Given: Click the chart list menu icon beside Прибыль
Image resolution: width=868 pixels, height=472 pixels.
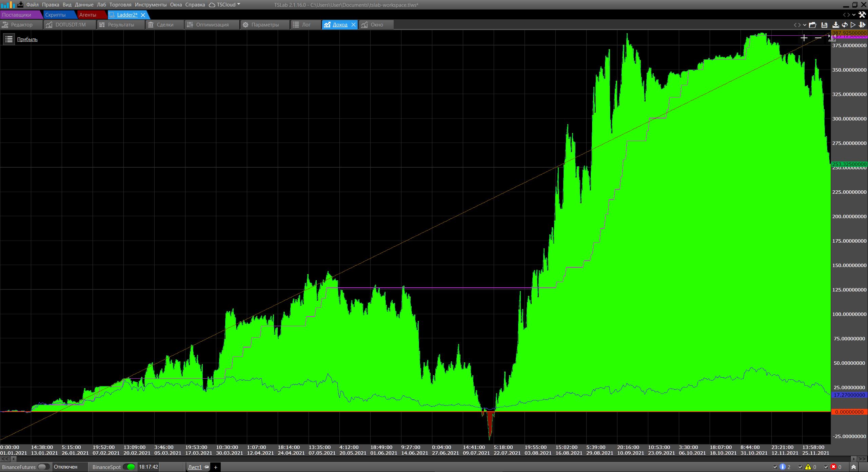Looking at the screenshot, I should (x=9, y=39).
